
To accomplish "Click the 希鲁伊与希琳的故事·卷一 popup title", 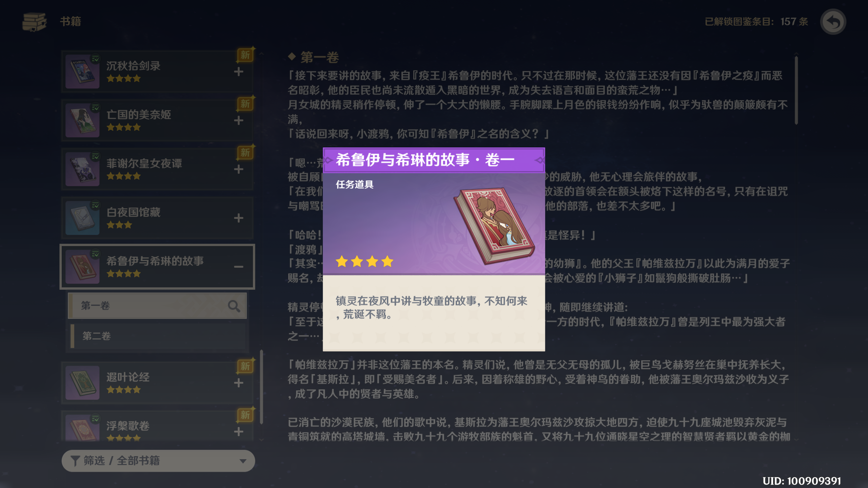I will point(425,160).
